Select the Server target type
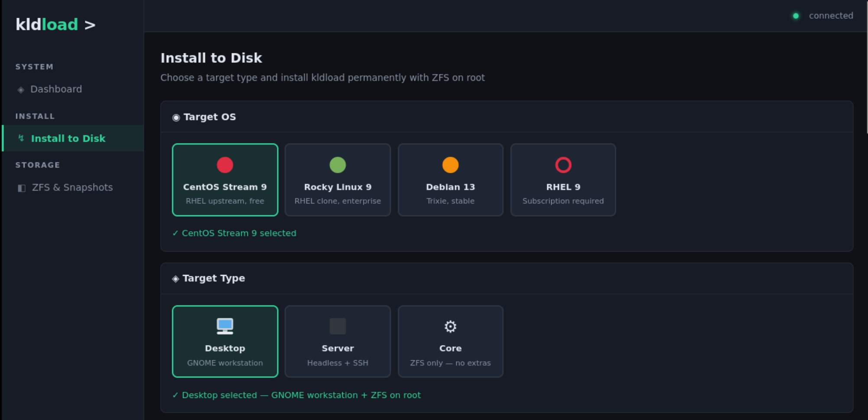 [338, 341]
